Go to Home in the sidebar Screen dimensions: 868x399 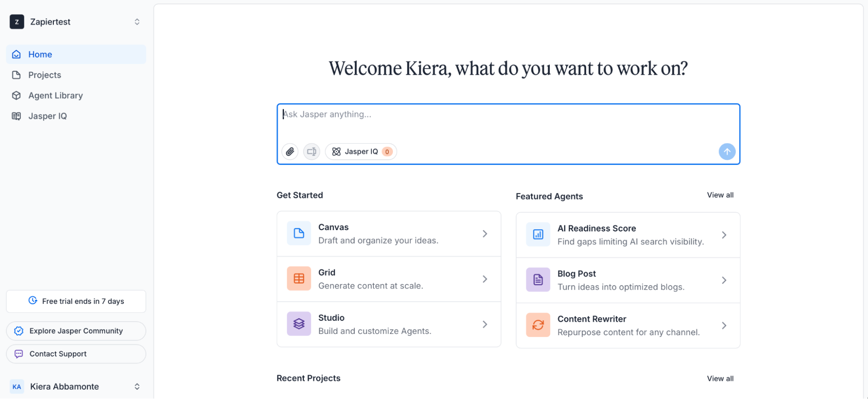pos(76,54)
